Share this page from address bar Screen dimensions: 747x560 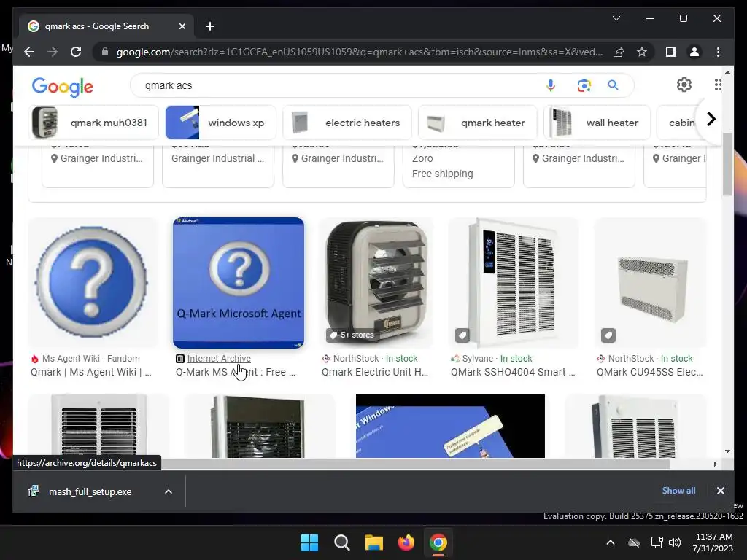pyautogui.click(x=619, y=52)
